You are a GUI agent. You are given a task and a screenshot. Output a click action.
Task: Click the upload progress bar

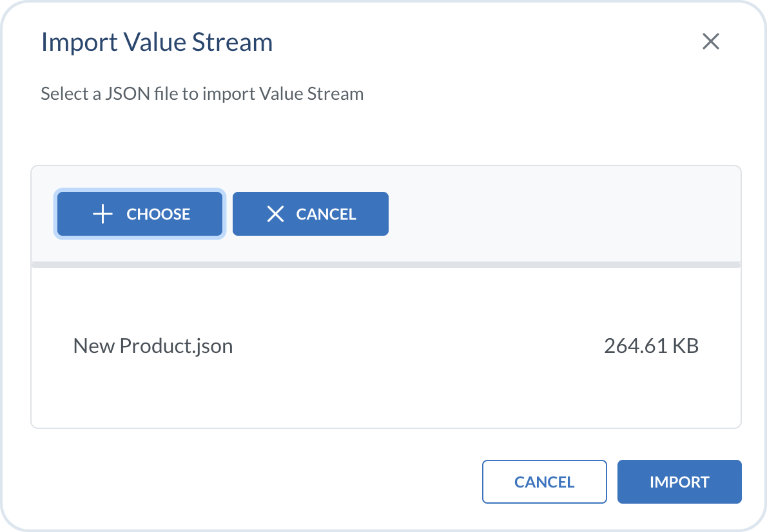385,264
